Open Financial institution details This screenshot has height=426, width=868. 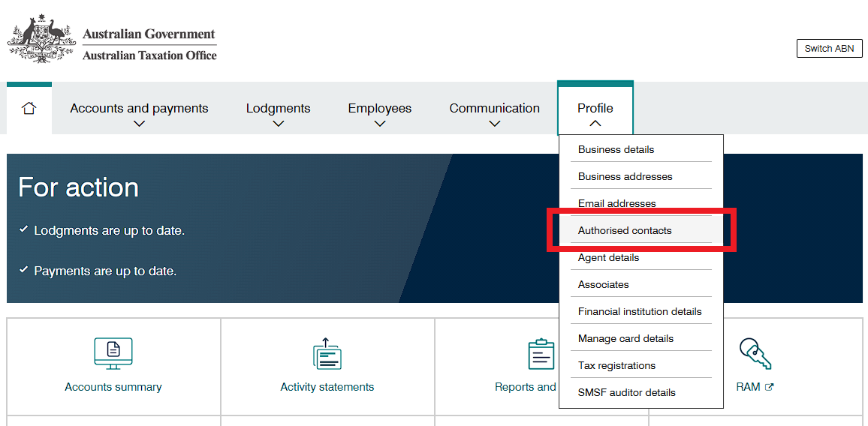[x=640, y=311]
